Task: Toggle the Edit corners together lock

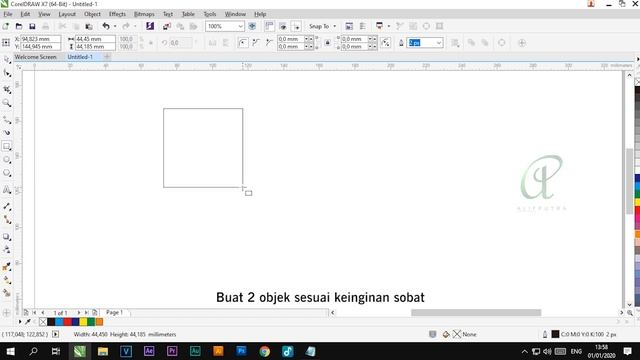Action: pos(327,42)
